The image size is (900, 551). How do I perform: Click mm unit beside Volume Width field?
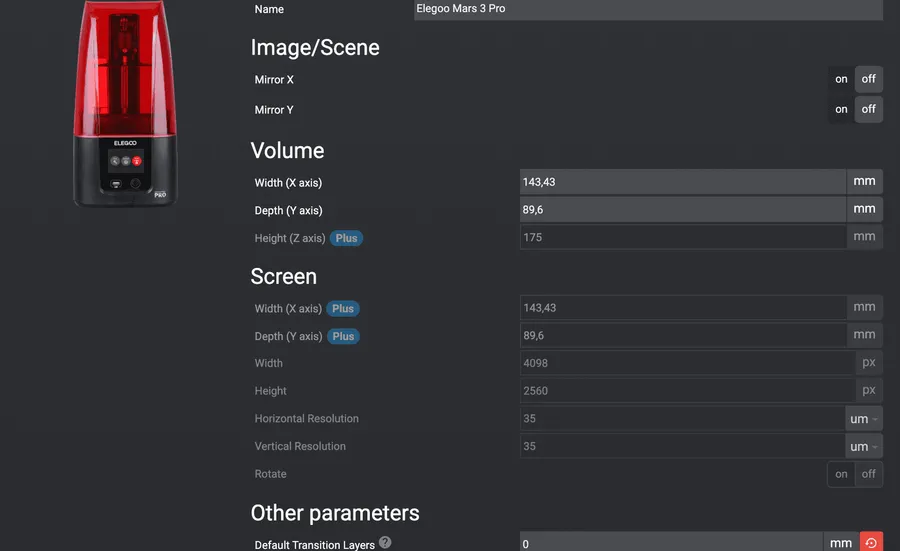[864, 181]
